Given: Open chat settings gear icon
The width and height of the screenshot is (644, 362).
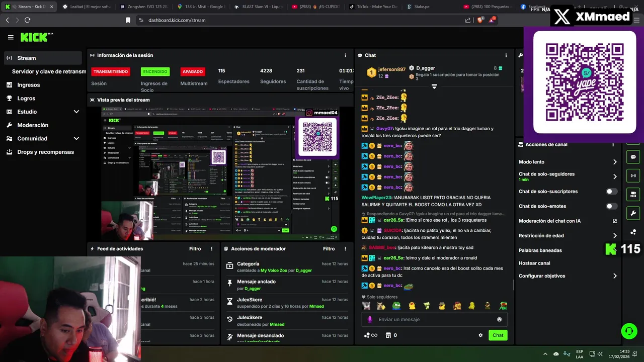Looking at the screenshot, I should (480, 335).
